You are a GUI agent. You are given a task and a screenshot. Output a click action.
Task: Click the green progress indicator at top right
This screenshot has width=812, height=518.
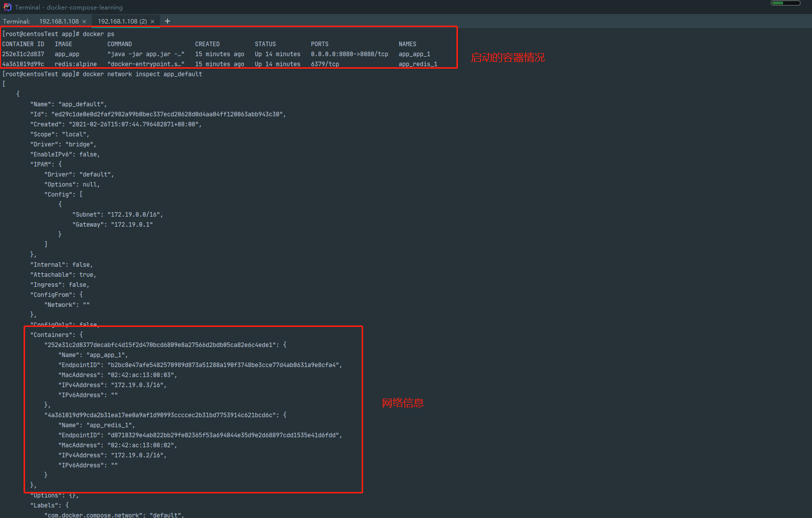[x=785, y=3]
